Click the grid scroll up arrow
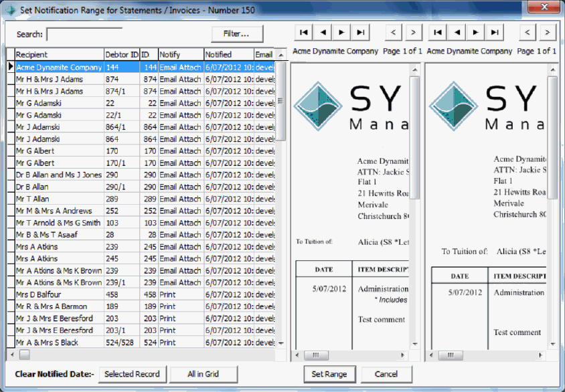 280,55
